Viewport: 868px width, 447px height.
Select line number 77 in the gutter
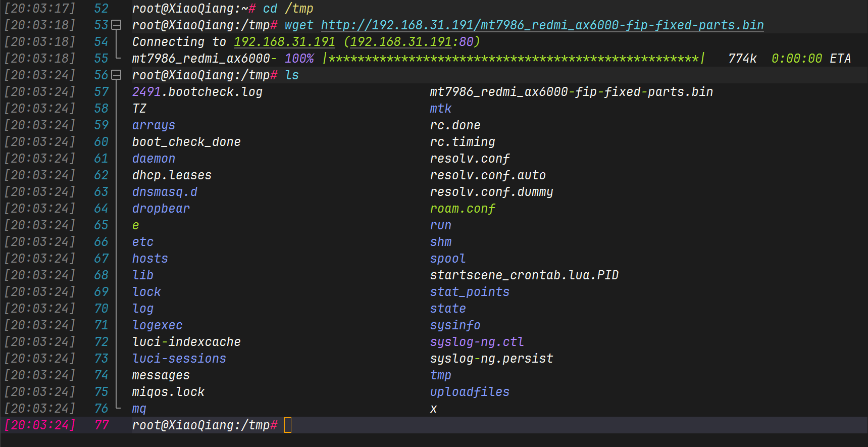pyautogui.click(x=101, y=425)
